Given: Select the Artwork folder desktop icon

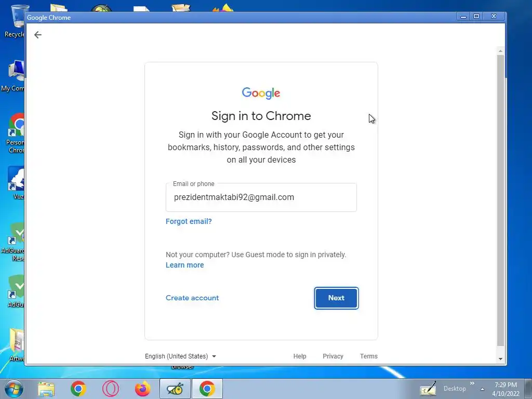Looking at the screenshot, I should click(x=17, y=345).
